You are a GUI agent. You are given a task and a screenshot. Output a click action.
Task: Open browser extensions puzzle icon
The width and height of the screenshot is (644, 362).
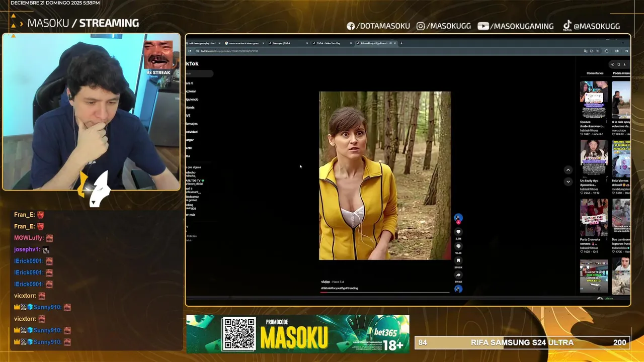[x=607, y=51]
